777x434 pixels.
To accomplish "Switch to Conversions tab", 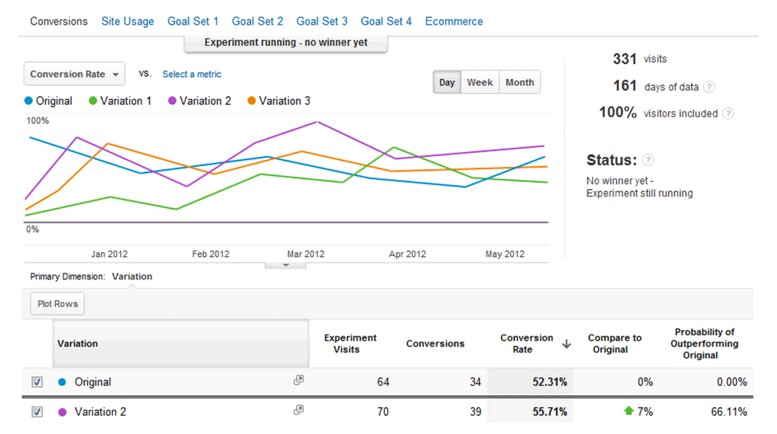I will [x=58, y=21].
